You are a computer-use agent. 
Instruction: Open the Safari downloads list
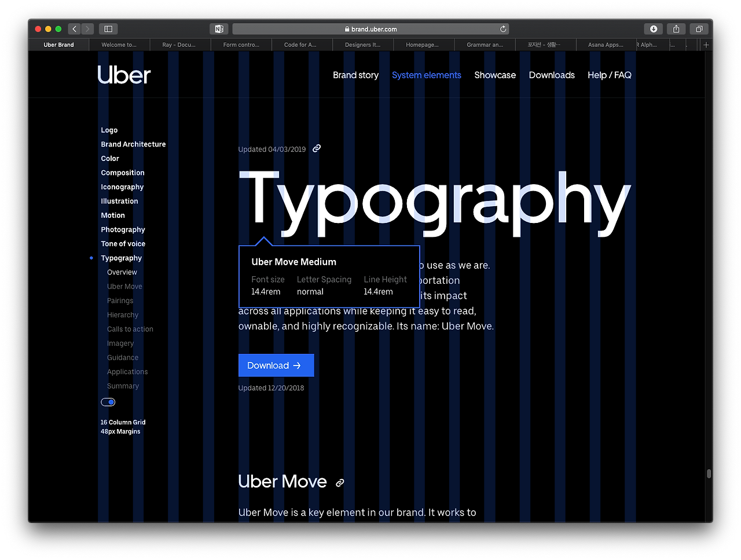(654, 29)
